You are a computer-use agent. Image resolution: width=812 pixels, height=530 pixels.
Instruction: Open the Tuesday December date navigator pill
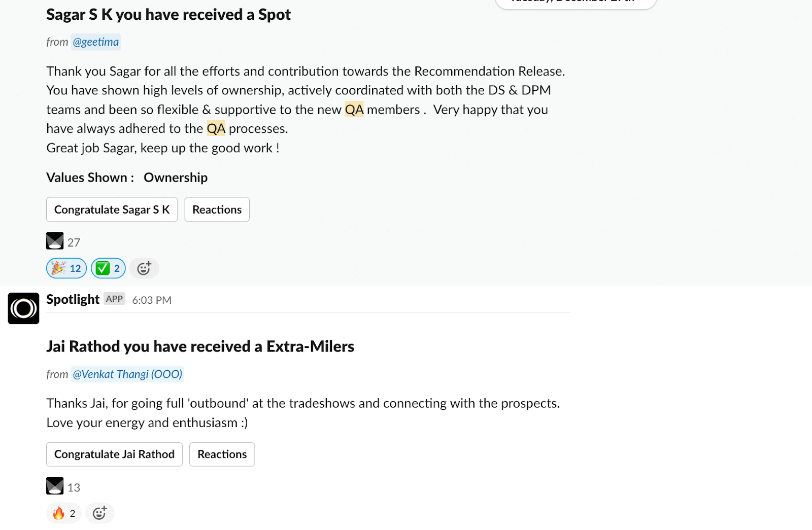(x=576, y=3)
